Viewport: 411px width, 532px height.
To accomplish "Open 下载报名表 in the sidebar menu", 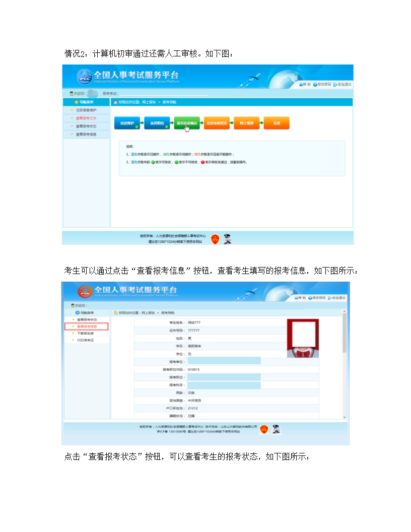I will point(85,334).
